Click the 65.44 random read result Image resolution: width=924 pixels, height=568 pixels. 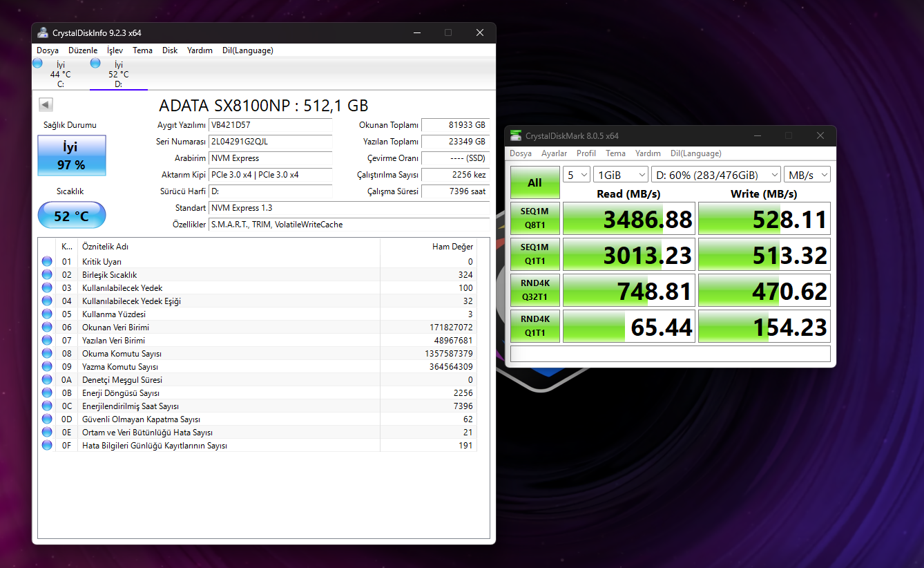pyautogui.click(x=628, y=326)
